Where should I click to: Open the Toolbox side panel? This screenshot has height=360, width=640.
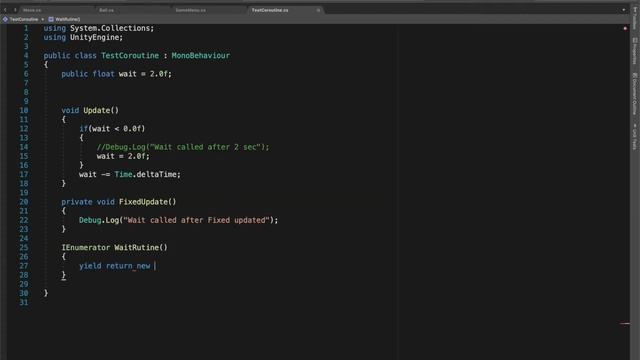tap(635, 18)
